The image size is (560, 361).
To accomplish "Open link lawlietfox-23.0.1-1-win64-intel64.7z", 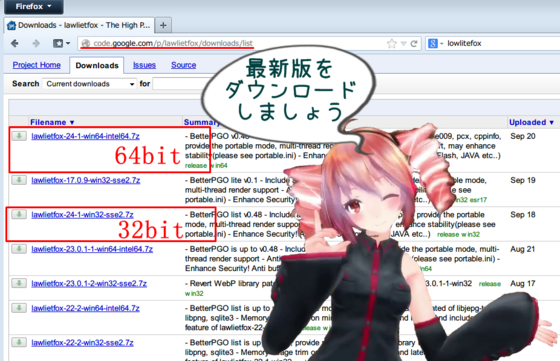I will 92,249.
